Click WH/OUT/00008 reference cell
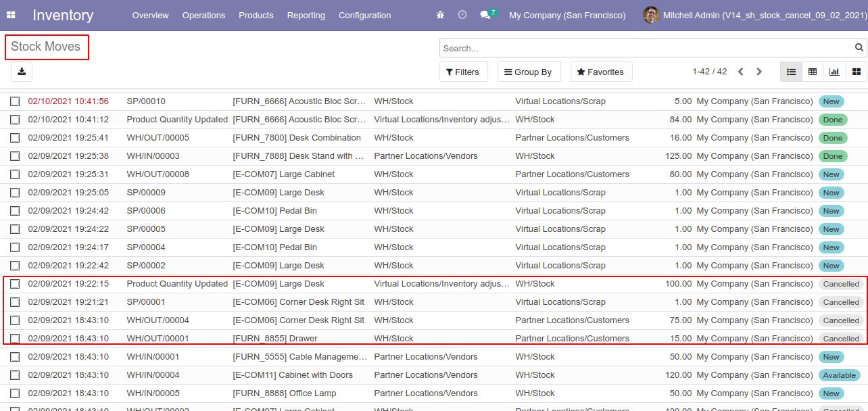The height and width of the screenshot is (411, 868). 158,174
